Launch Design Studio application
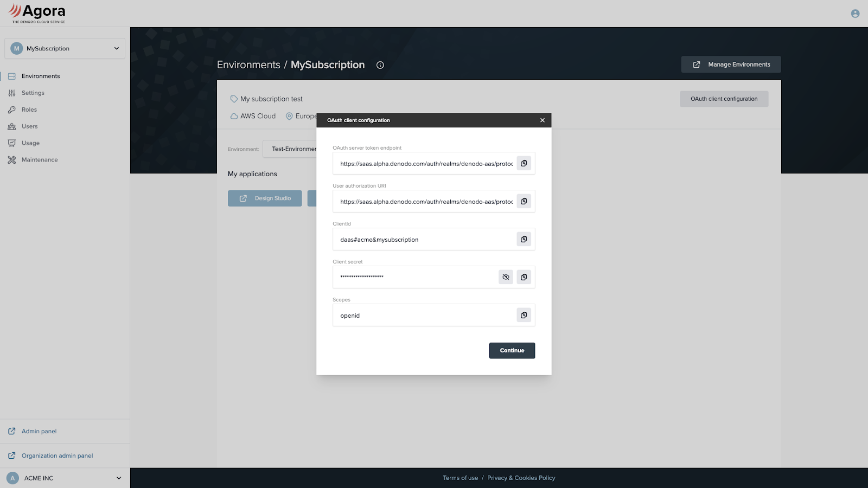868x488 pixels. [x=265, y=198]
